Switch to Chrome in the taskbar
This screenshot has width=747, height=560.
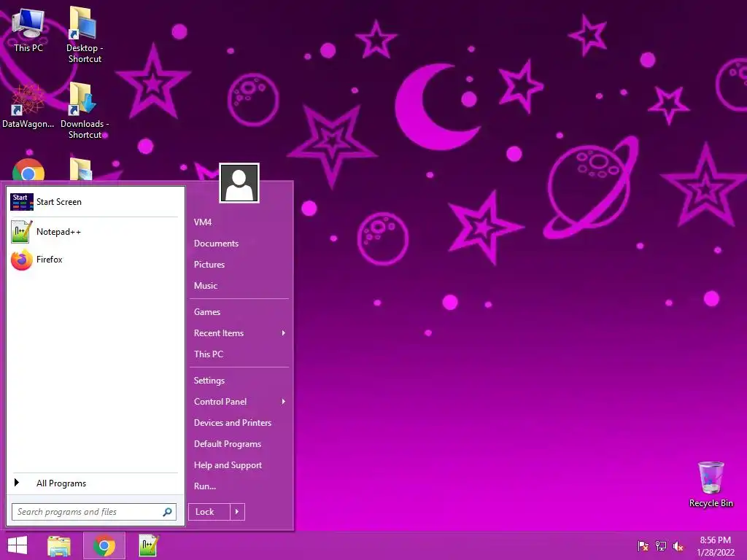(104, 545)
